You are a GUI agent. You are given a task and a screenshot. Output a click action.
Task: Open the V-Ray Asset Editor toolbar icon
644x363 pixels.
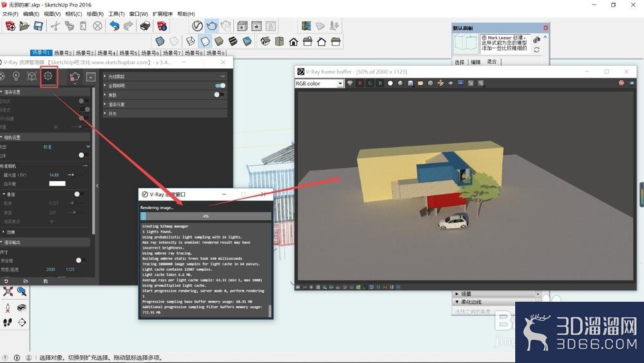click(x=197, y=26)
